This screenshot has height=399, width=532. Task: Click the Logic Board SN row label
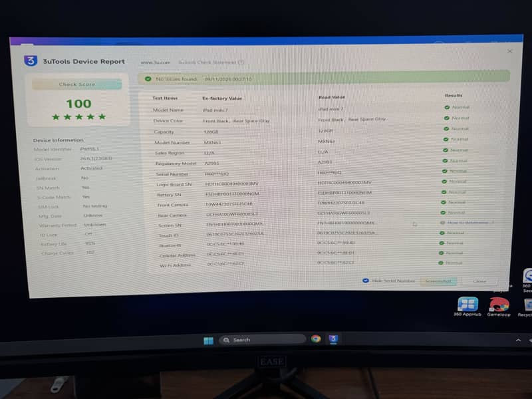pos(174,185)
